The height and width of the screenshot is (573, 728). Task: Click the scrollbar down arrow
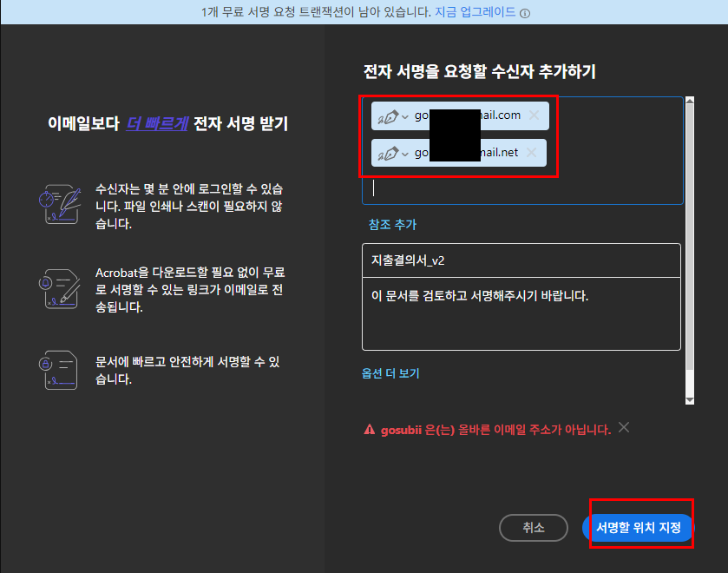click(690, 400)
